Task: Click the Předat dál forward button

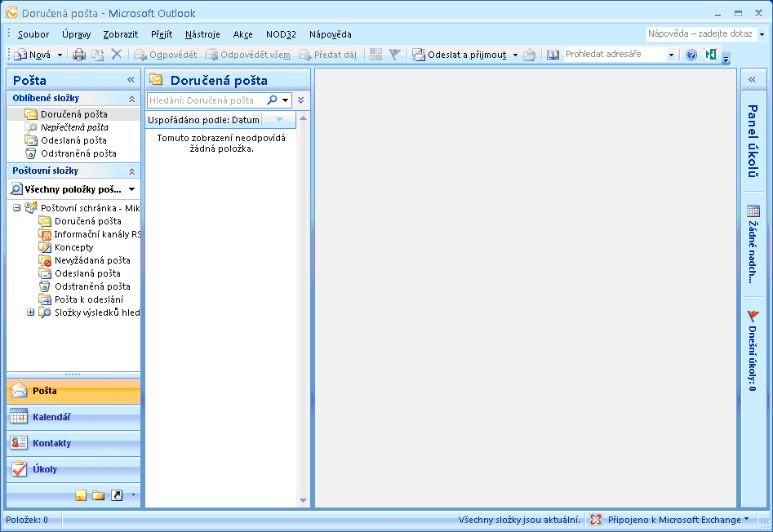Action: (x=328, y=55)
